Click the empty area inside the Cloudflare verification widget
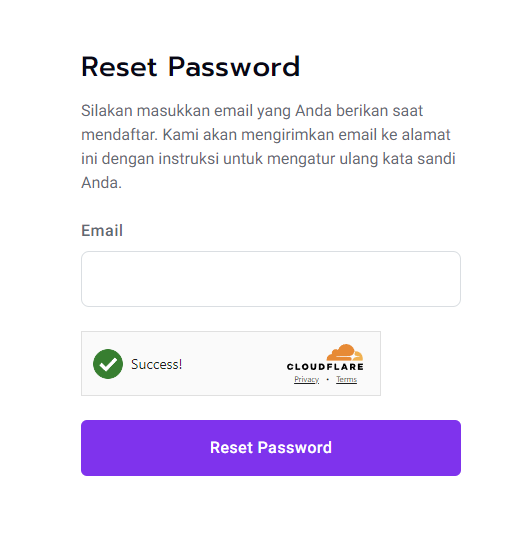 234,364
